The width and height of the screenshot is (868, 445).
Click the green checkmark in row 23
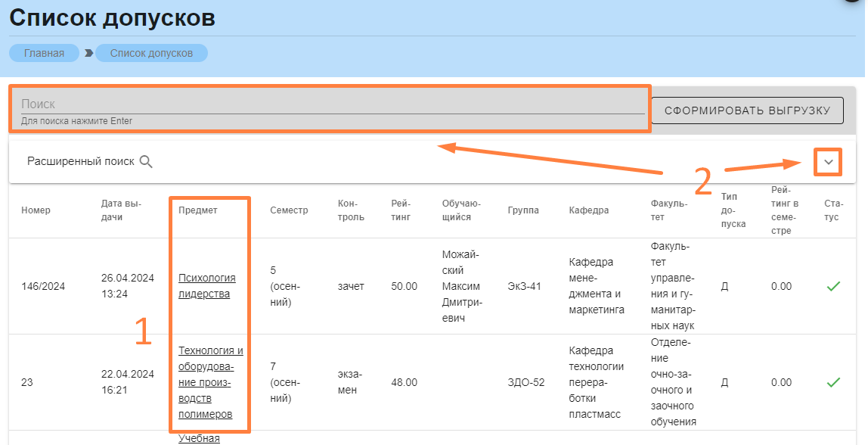pos(833,382)
